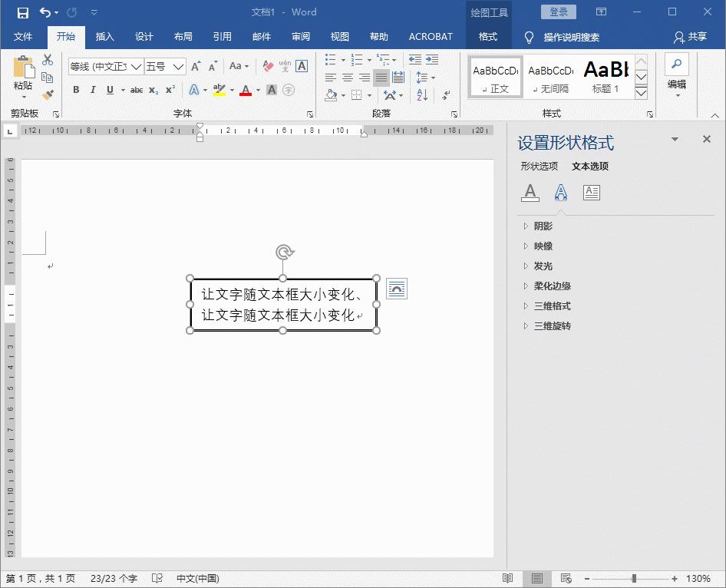Apply the yellow text highlight color
The width and height of the screenshot is (726, 588).
[x=217, y=90]
